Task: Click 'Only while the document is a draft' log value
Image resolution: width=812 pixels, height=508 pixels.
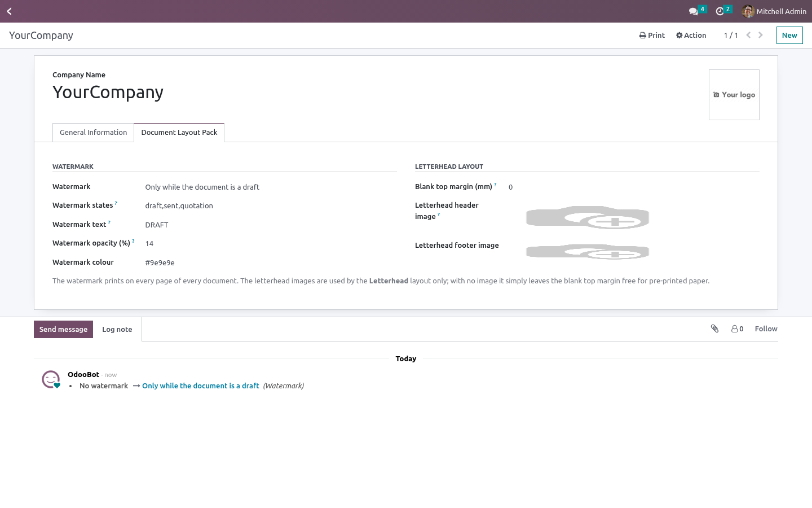Action: [x=201, y=386]
